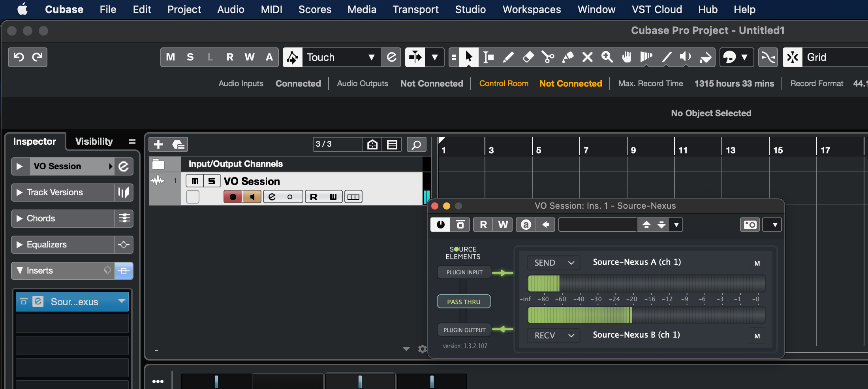Click the Undo arrow icon

click(18, 57)
